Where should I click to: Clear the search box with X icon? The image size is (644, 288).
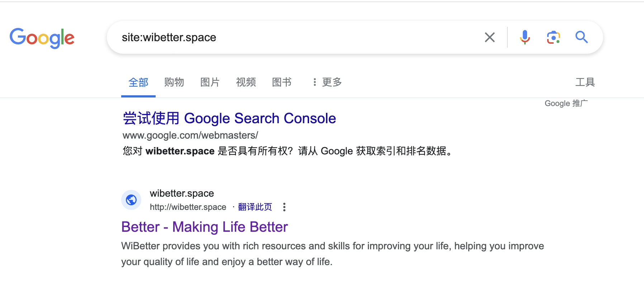pyautogui.click(x=489, y=37)
